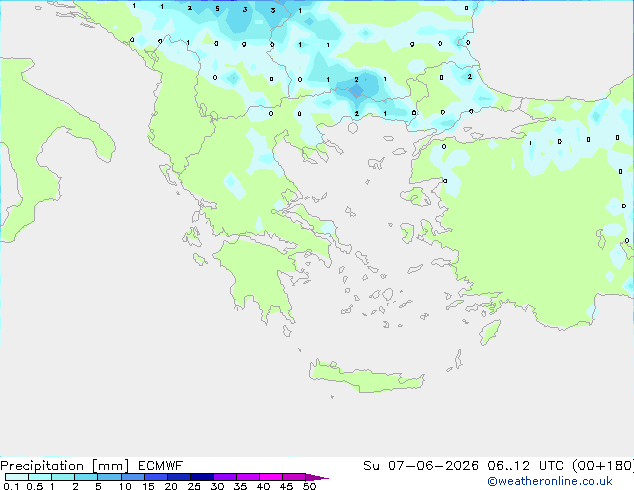Click the 0.1–0.5 mm legend swatch

pos(17,477)
